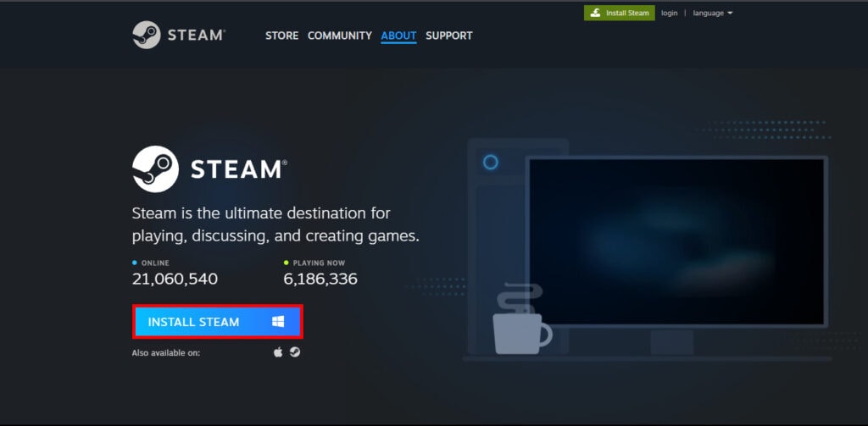The width and height of the screenshot is (868, 426).
Task: Click the download icon on the green button
Action: coord(596,13)
